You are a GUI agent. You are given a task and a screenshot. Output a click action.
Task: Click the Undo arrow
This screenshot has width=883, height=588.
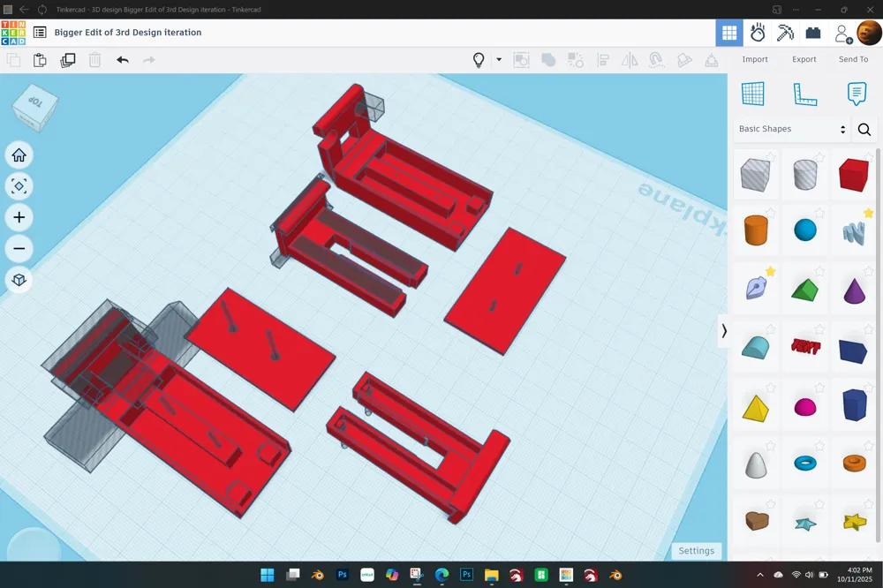(123, 60)
